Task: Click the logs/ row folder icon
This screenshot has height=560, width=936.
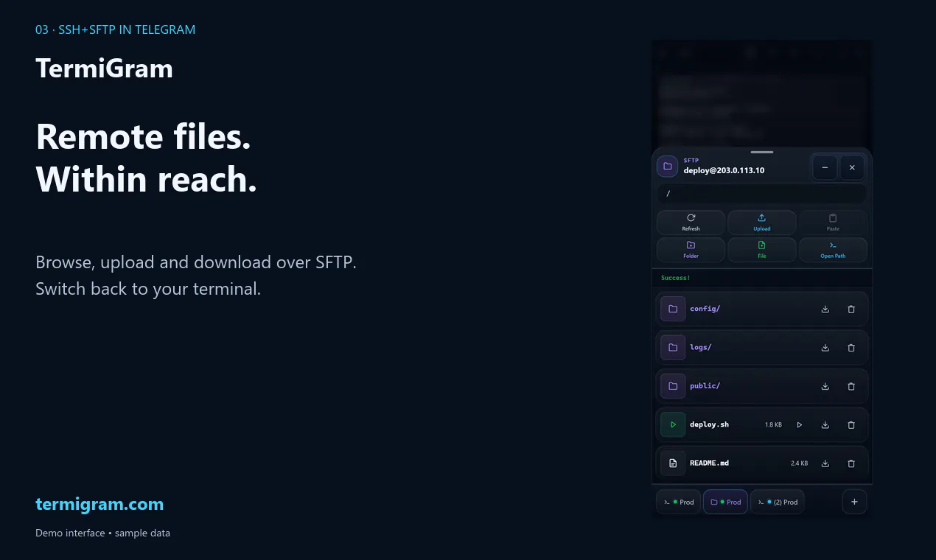Action: coord(673,347)
